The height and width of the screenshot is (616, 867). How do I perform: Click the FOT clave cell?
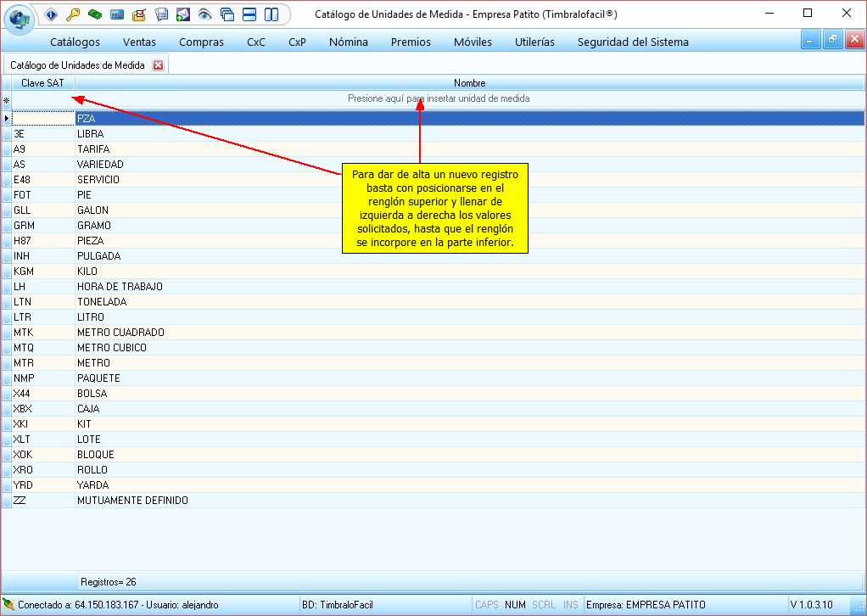coord(43,194)
